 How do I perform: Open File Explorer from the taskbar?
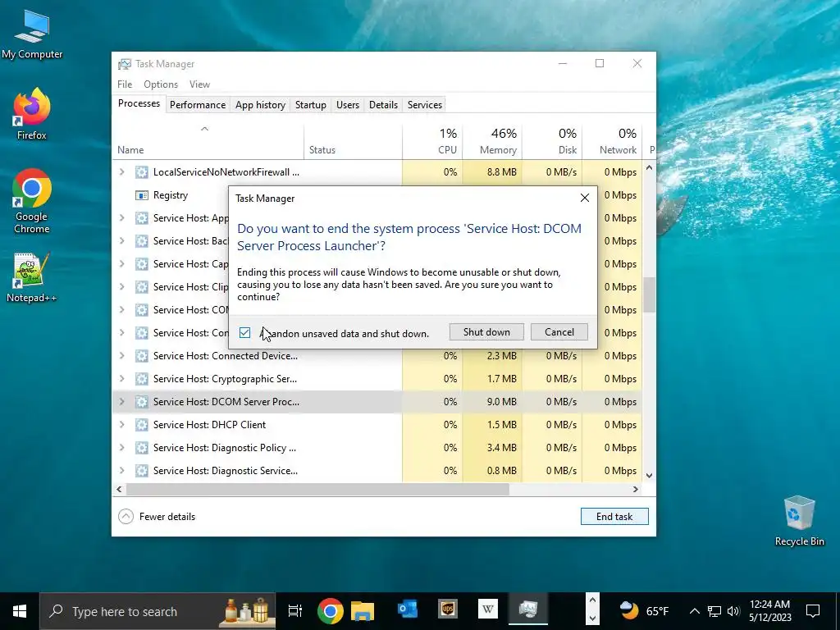pos(363,610)
